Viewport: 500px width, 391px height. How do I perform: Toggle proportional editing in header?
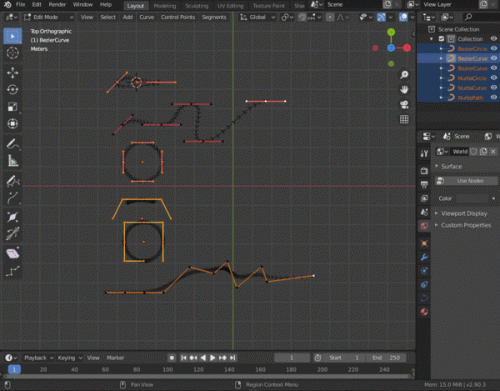coord(330,17)
